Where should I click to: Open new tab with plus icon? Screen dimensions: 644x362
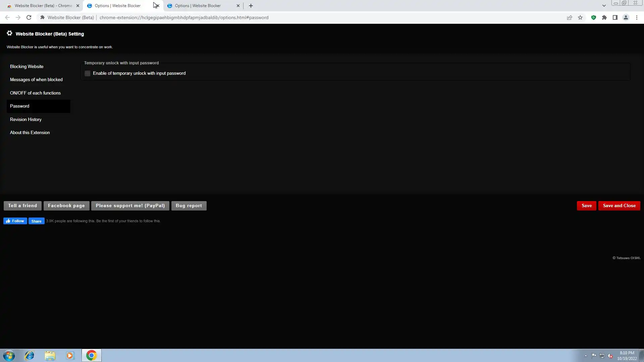click(x=251, y=6)
